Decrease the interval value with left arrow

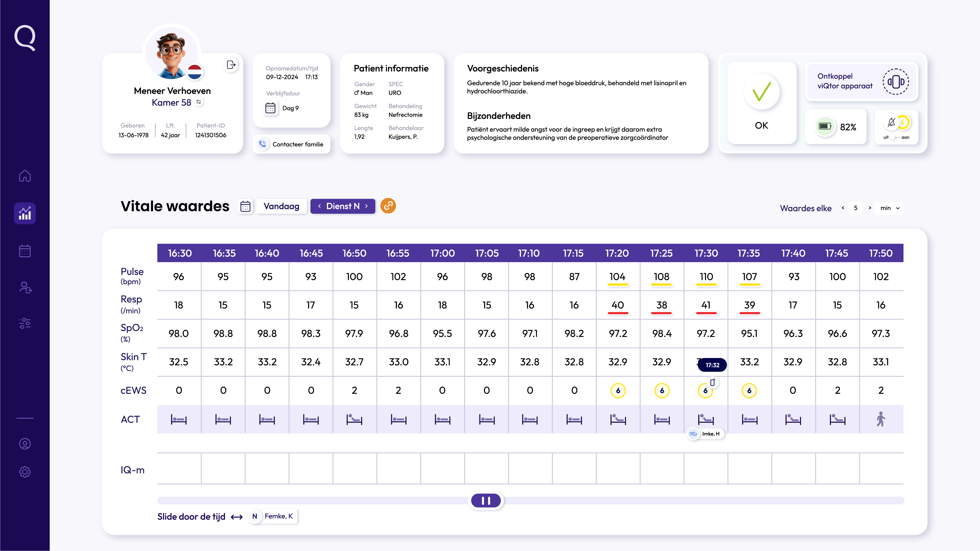[843, 208]
